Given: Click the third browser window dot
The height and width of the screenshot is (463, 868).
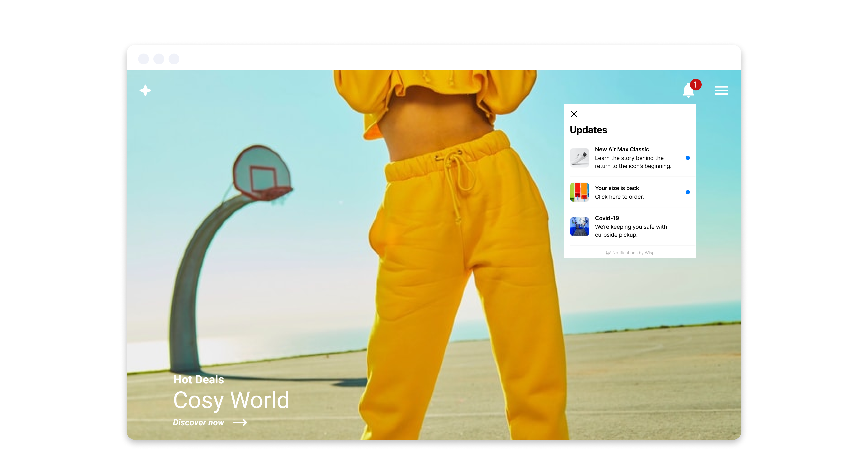Looking at the screenshot, I should tap(174, 59).
